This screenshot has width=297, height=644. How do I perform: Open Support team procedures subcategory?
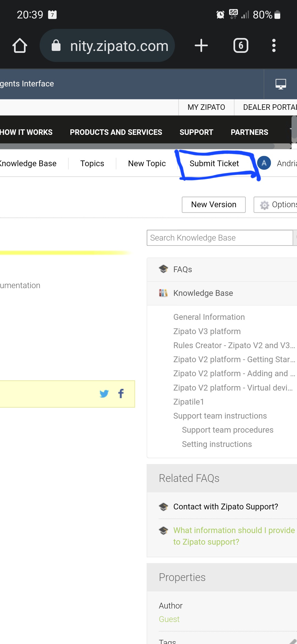(x=227, y=430)
